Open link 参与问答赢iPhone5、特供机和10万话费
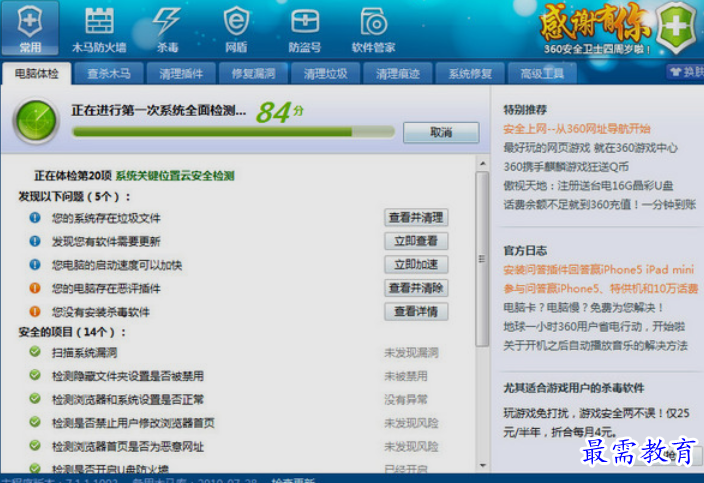704x483 pixels. (601, 289)
